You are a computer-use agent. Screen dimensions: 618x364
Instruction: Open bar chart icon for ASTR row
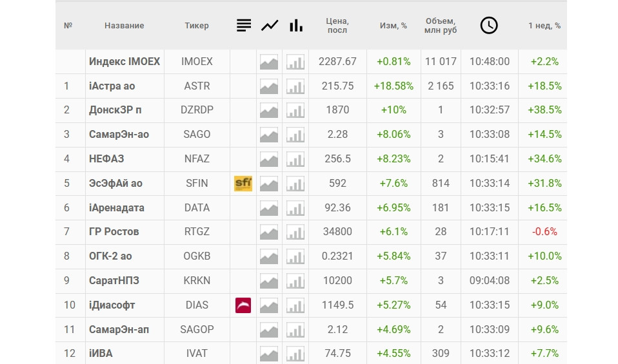[295, 86]
